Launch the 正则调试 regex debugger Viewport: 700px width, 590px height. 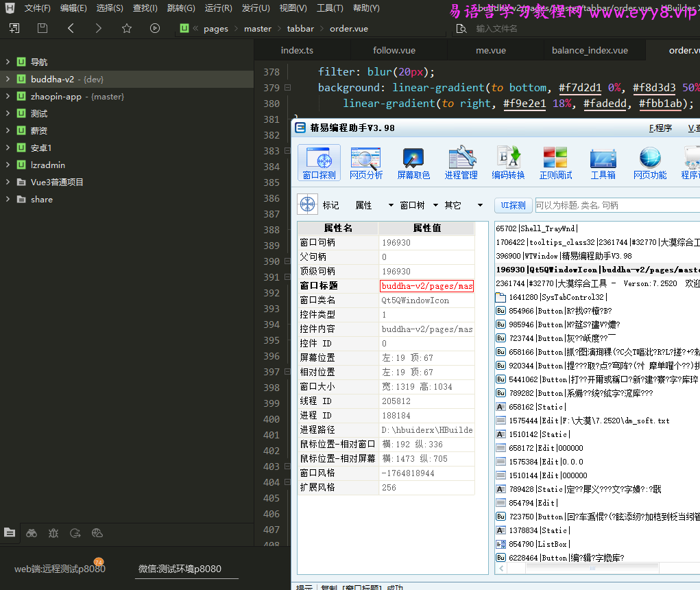point(555,163)
